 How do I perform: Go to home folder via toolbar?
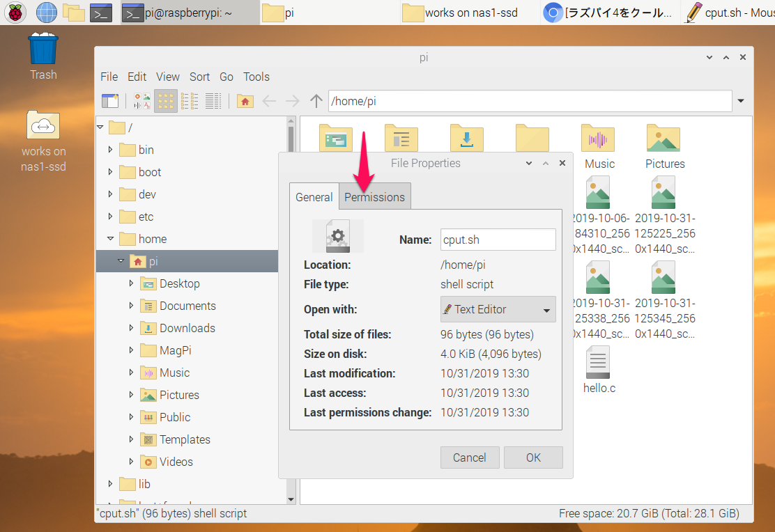coord(245,101)
